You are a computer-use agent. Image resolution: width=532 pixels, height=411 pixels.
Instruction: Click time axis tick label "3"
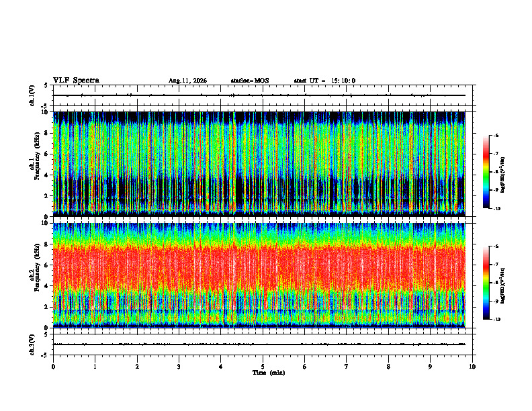click(x=179, y=367)
